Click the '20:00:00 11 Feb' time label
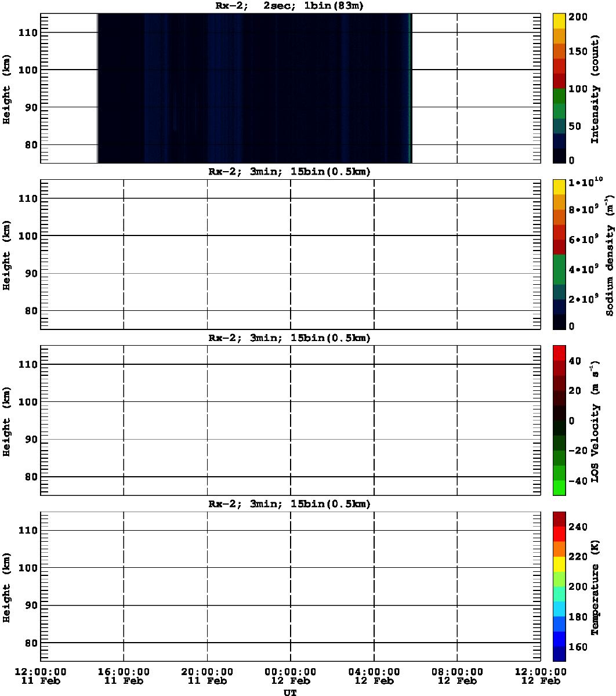 pos(207,676)
